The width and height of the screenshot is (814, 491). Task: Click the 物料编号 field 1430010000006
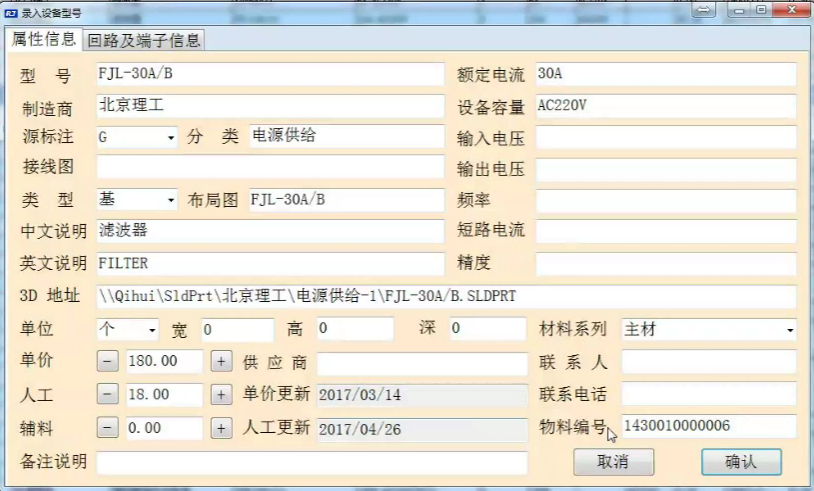[x=709, y=426]
